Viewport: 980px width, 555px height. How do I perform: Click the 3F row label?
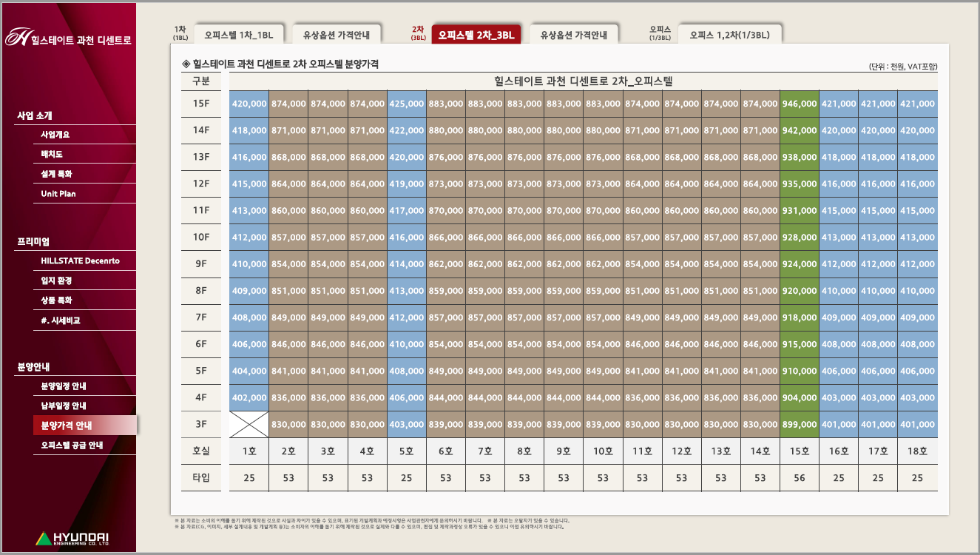(x=201, y=424)
